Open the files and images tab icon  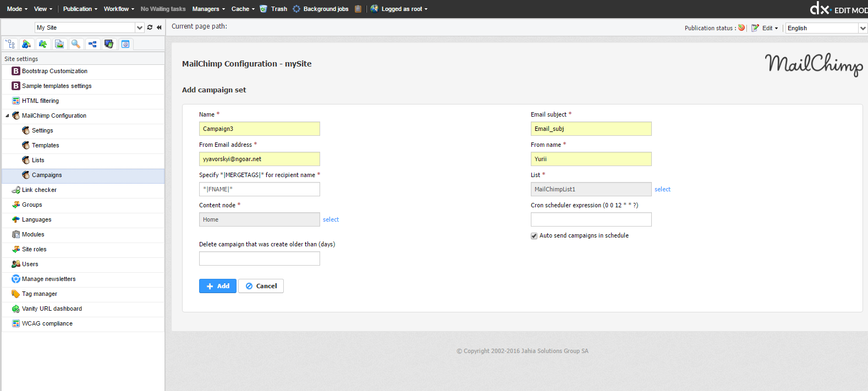tap(59, 44)
